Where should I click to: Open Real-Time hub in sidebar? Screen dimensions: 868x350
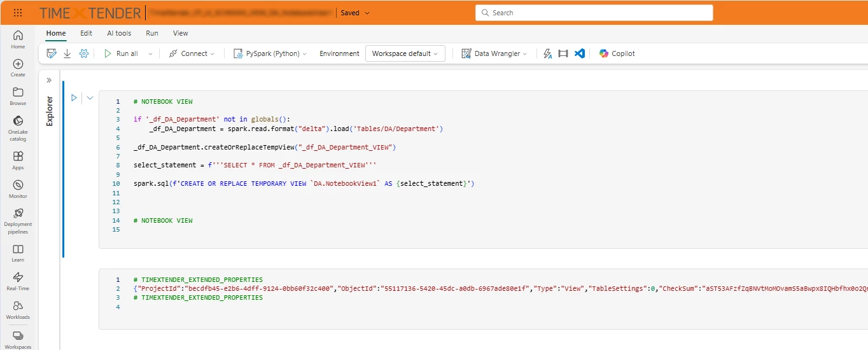pos(18,281)
